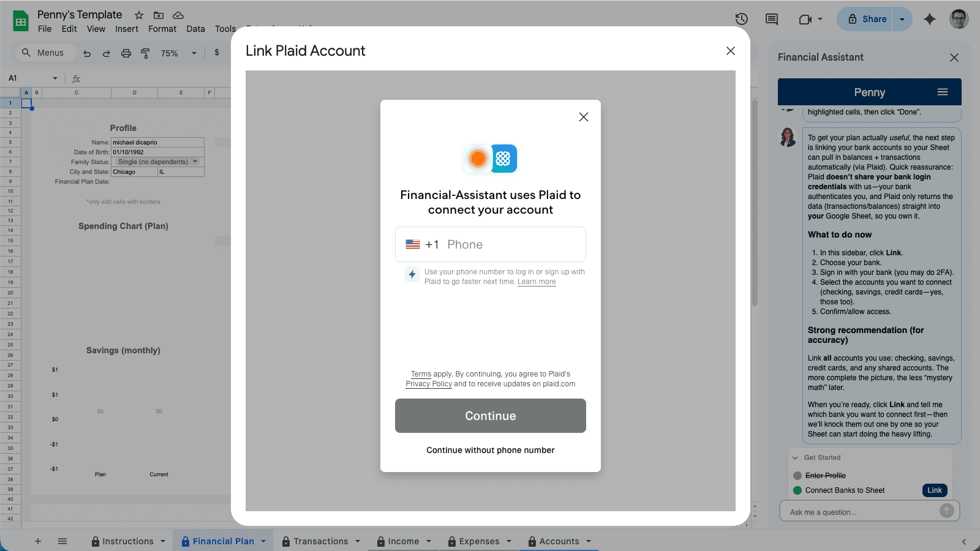Switch to the Transactions sheet tab
This screenshot has height=551, width=980.
click(319, 541)
